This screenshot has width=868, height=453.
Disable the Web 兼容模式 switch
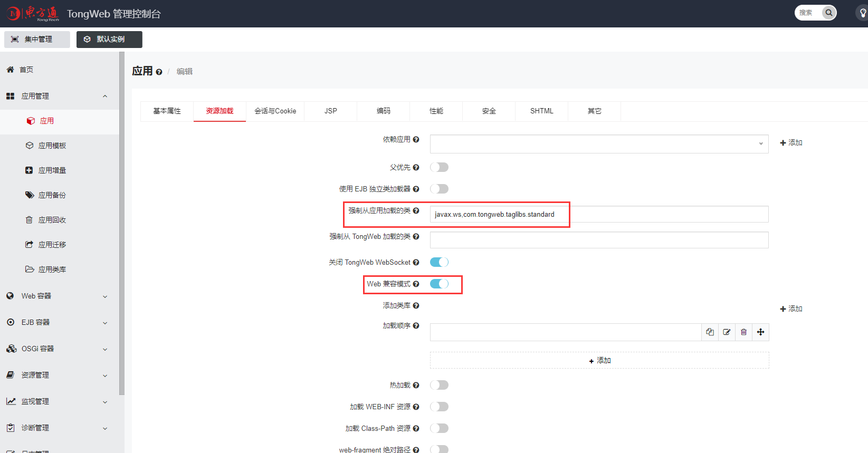tap(439, 284)
